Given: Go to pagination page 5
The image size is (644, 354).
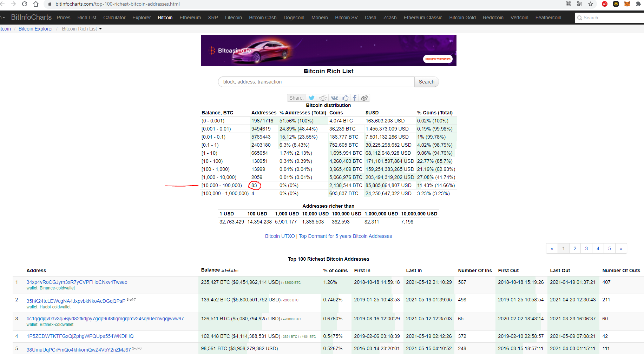Looking at the screenshot, I should click(x=610, y=248).
